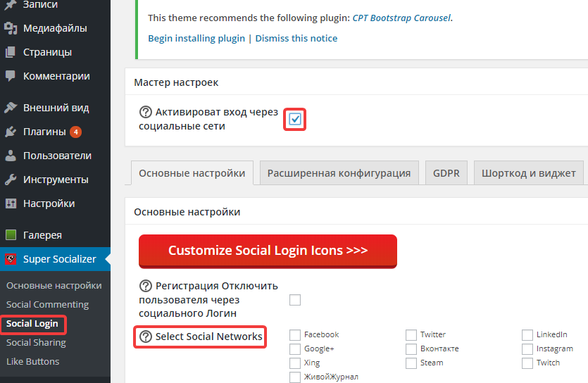This screenshot has height=383, width=588.
Task: Enable the Вконтакте checkbox
Action: (411, 349)
